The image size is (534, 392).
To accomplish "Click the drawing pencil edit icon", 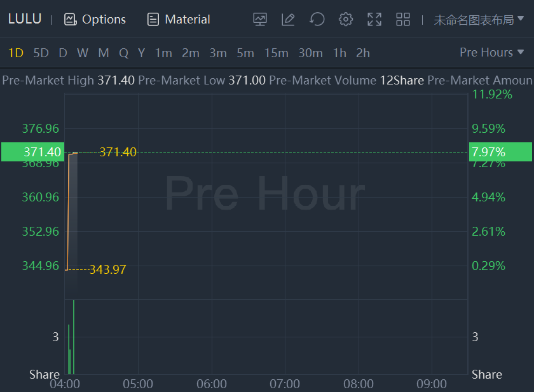I will click(x=288, y=19).
